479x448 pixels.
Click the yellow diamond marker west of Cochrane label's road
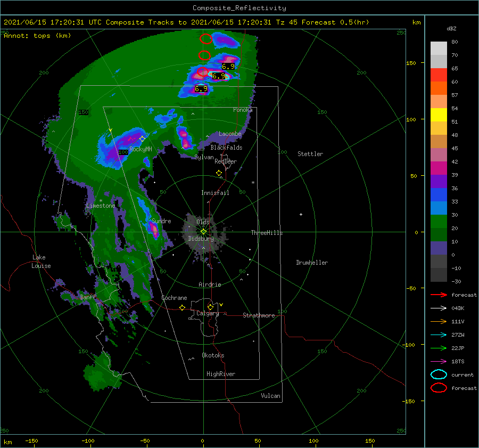(x=182, y=307)
